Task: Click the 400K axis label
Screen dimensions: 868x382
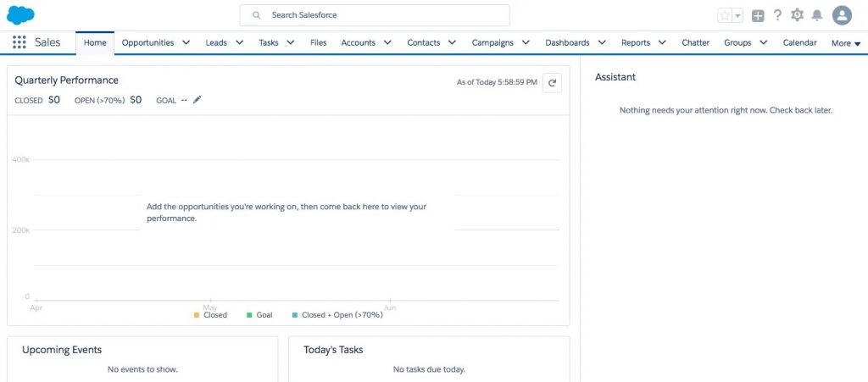Action: click(21, 159)
